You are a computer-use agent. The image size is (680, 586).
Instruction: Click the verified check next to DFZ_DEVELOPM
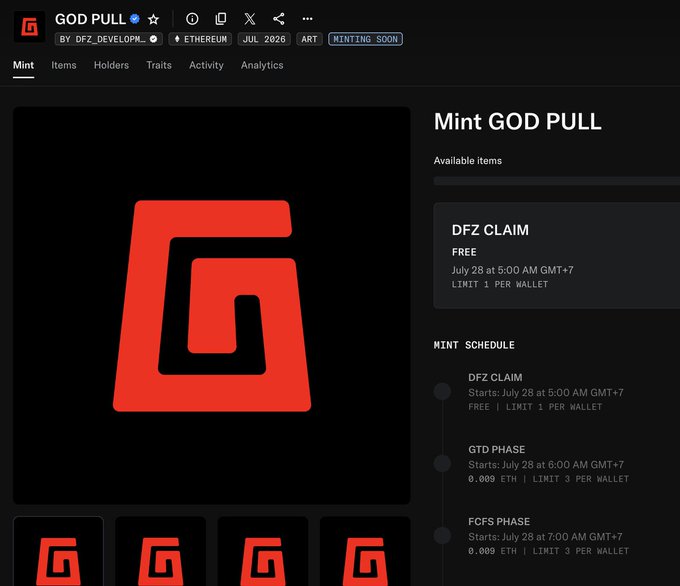pos(154,39)
